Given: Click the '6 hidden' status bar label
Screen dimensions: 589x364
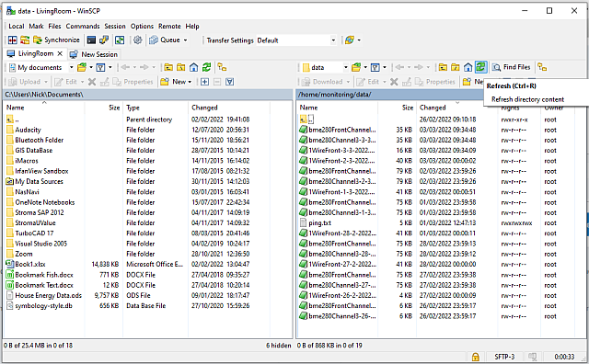Looking at the screenshot, I should (278, 346).
